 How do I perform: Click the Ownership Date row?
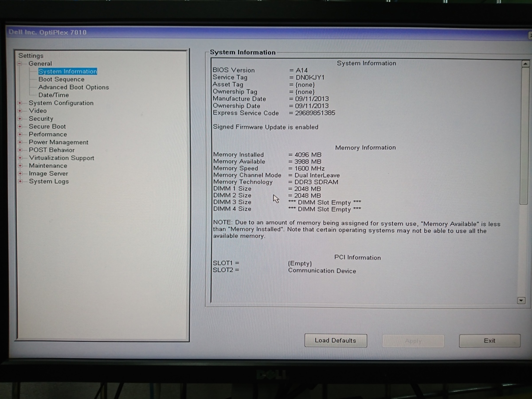click(x=271, y=106)
